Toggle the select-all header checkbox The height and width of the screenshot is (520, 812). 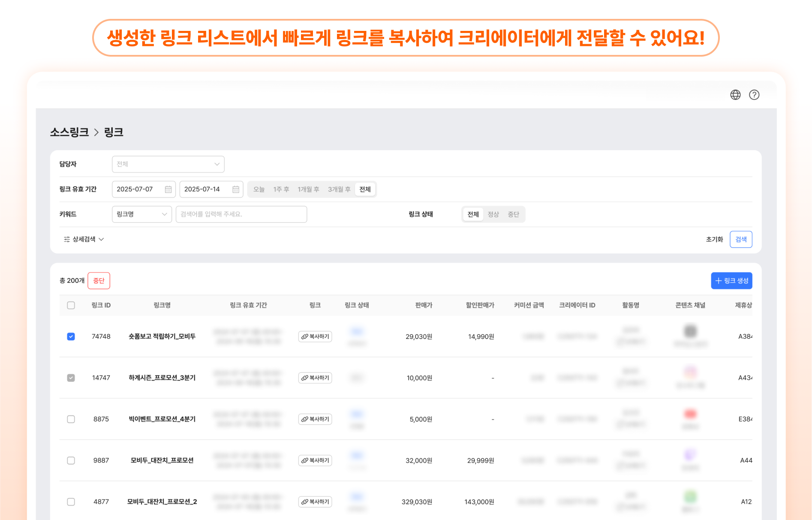[71, 305]
